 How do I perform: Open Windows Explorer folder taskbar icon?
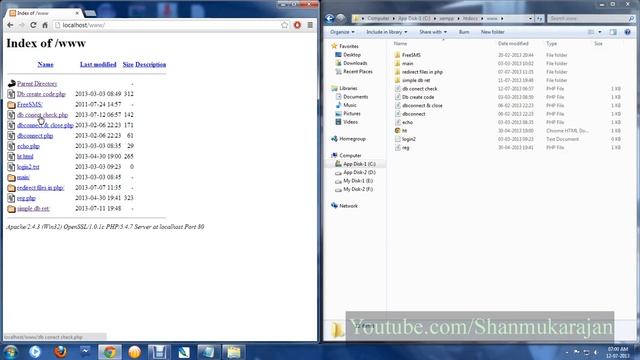pyautogui.click(x=233, y=352)
